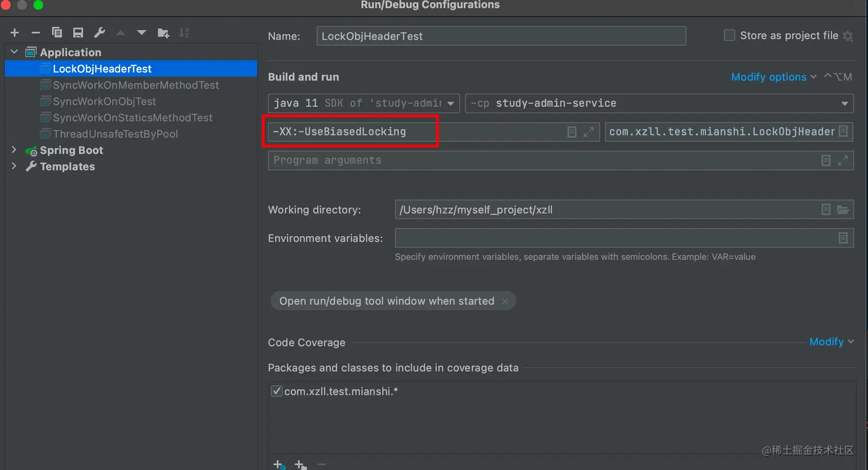Open the -cp study-admin-service classpath dropdown

659,103
